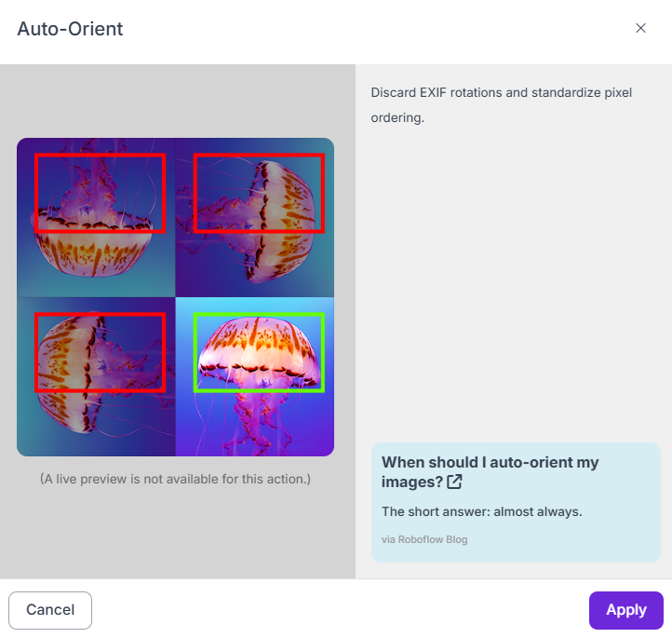Viewport: 672px width, 638px height.
Task: Click the 'live preview is not available' note
Action: point(175,479)
